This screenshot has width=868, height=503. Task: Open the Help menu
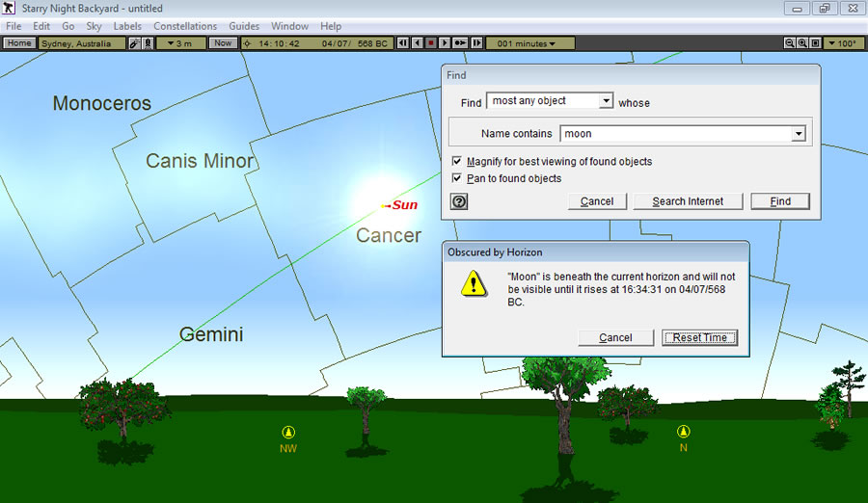[x=331, y=26]
